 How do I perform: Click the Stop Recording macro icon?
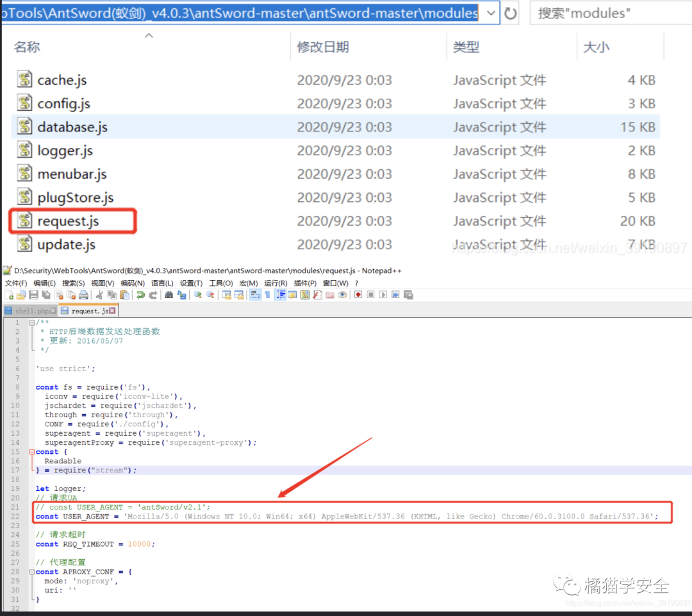(x=371, y=295)
